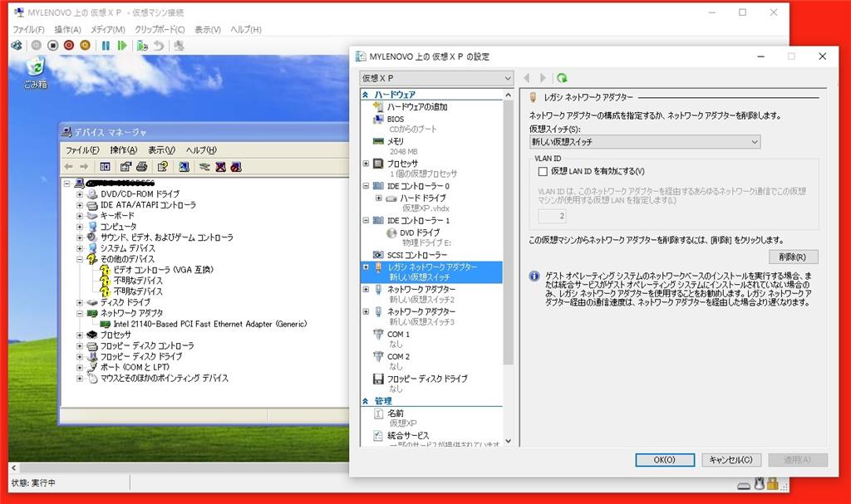
Task: Collapse the ハードウェア section header
Action: [x=366, y=95]
